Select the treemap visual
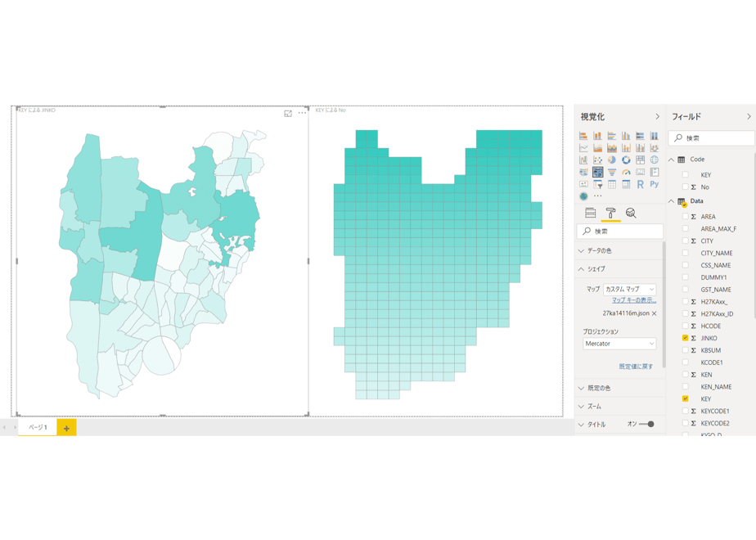Image resolution: width=756 pixels, height=540 pixels. click(641, 160)
